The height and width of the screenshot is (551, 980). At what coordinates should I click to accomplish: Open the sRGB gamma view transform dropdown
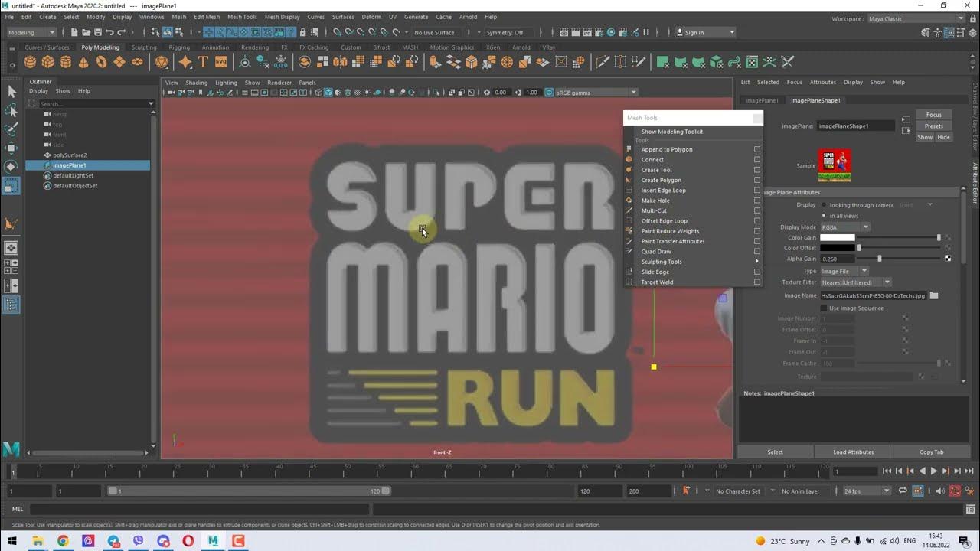pos(596,93)
